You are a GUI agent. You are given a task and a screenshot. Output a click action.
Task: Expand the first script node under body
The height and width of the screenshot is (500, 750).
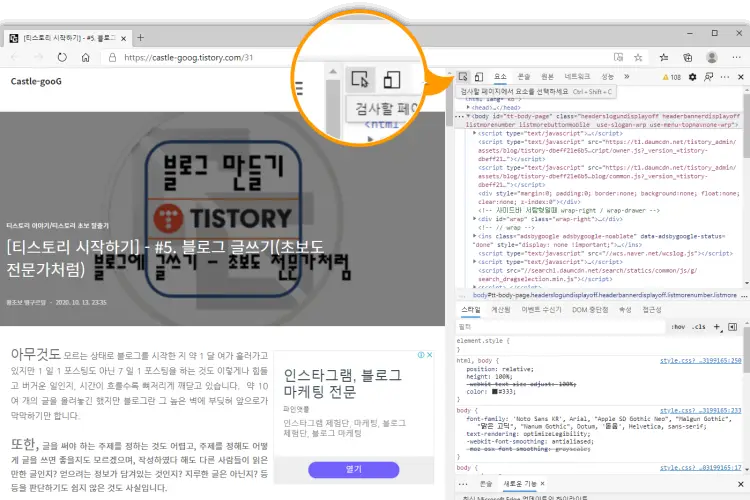pos(474,133)
